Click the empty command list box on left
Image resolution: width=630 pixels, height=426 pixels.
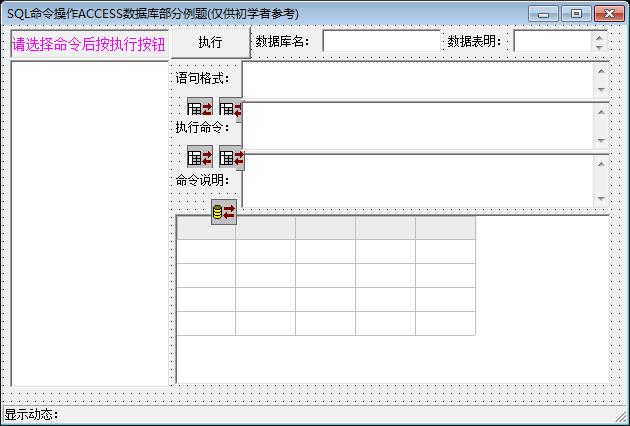pos(90,223)
